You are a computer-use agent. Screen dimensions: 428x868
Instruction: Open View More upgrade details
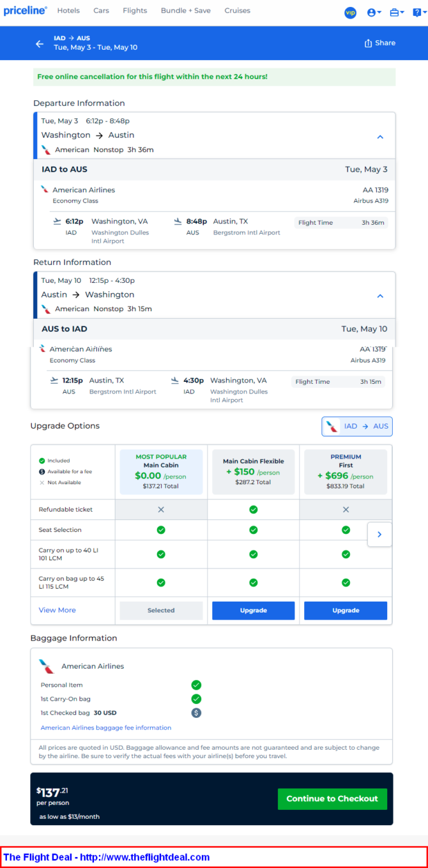coord(57,610)
